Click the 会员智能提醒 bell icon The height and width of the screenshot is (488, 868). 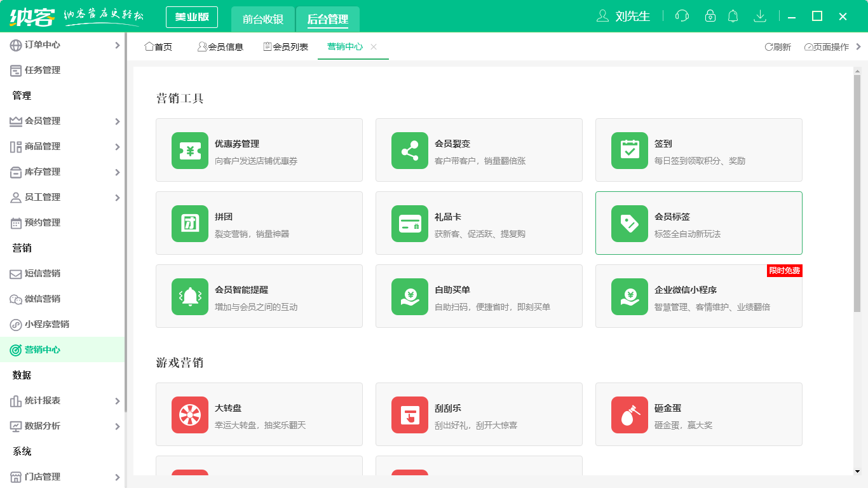189,296
